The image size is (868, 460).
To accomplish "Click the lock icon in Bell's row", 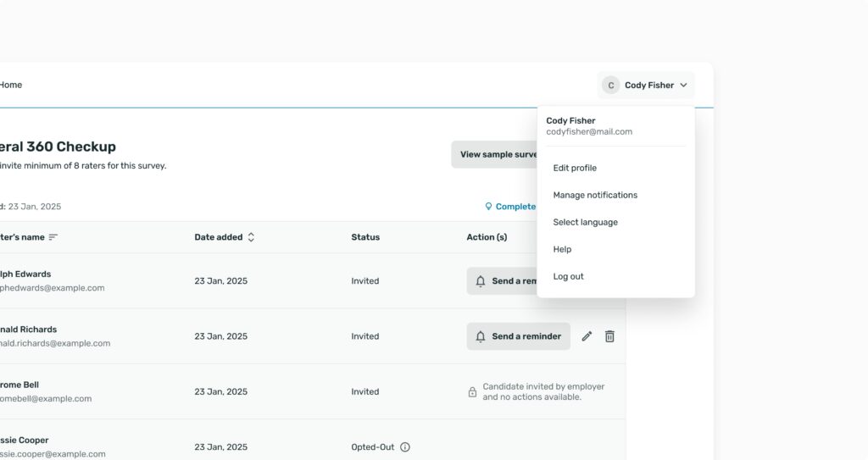I will (x=472, y=392).
